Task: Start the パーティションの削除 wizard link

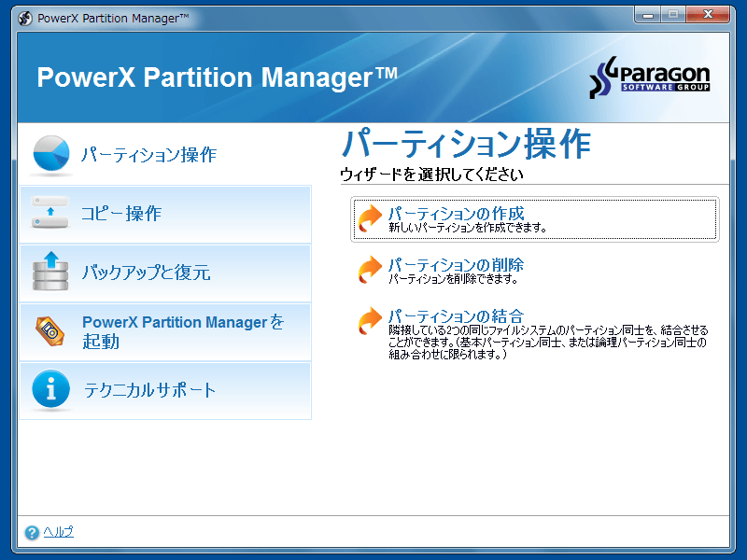Action: (456, 264)
